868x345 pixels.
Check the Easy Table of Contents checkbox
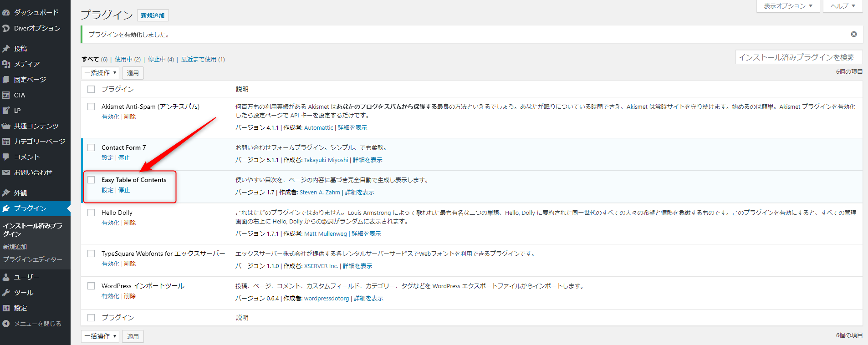91,180
